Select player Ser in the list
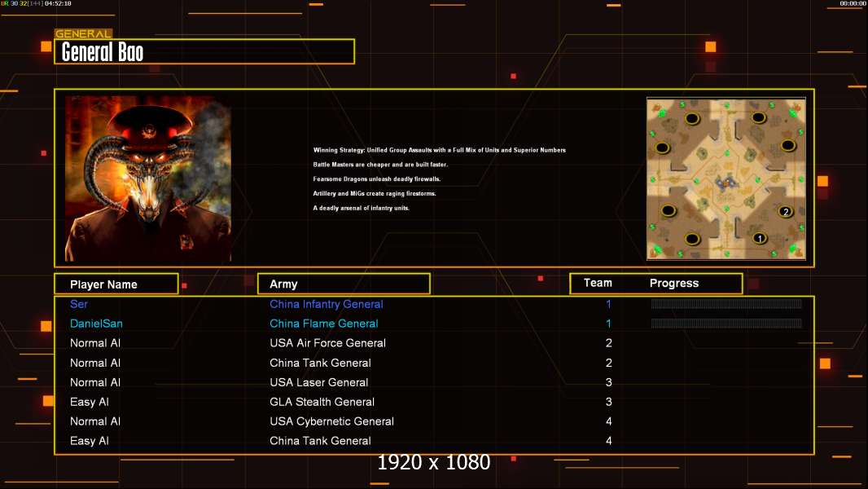This screenshot has height=489, width=868. (79, 304)
